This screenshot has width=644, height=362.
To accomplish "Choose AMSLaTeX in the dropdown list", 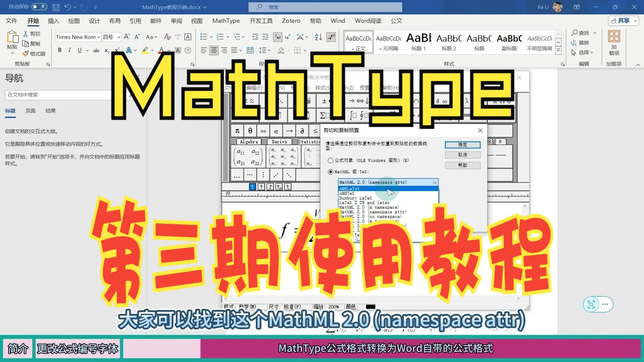I will 388,189.
